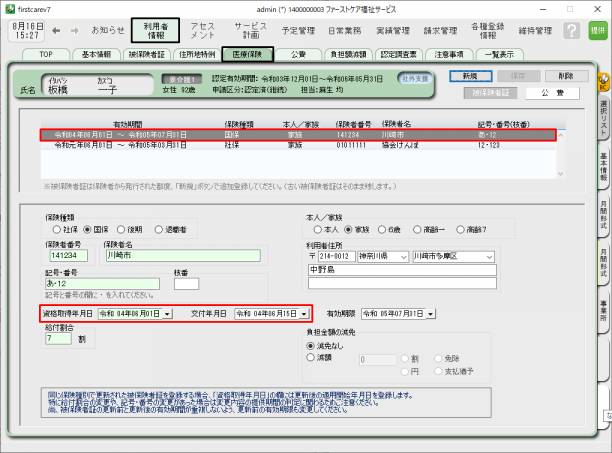Open the 日常業務 menu
The image size is (612, 453).
[321, 31]
